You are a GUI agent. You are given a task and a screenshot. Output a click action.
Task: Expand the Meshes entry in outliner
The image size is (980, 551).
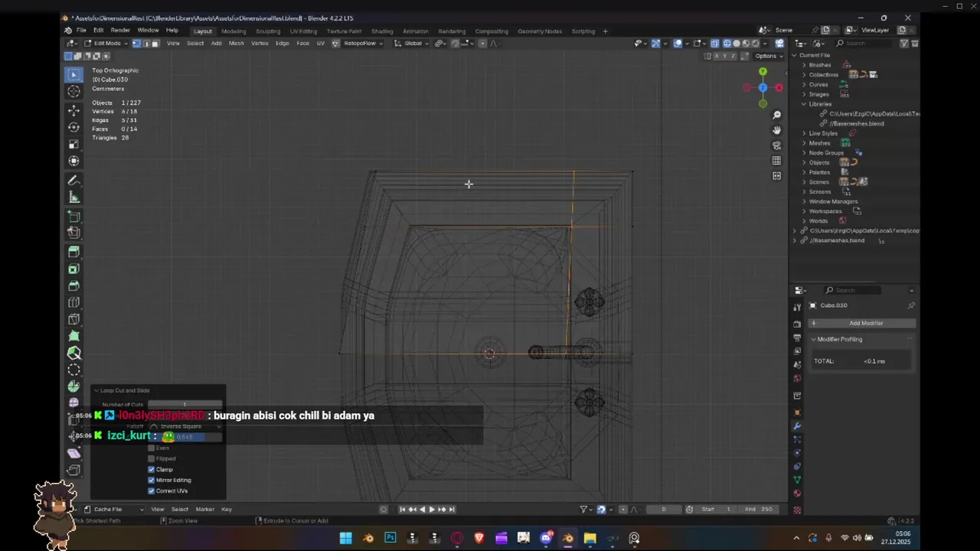pos(804,143)
